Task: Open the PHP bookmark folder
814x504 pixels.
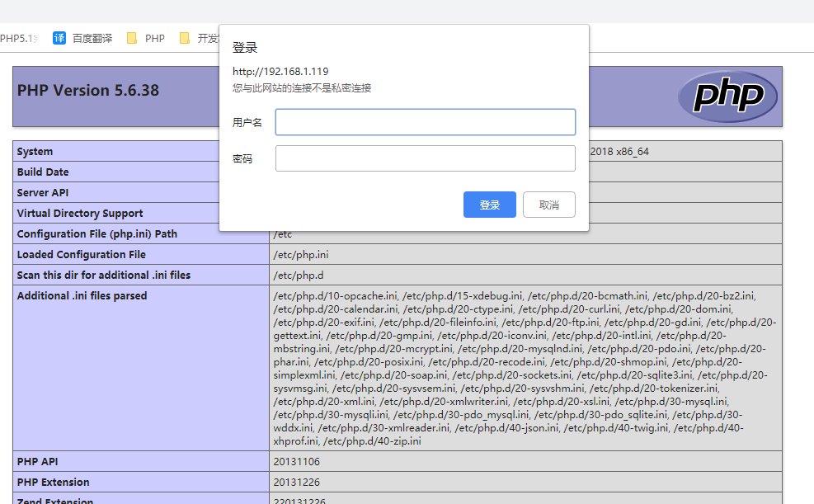Action: tap(146, 38)
